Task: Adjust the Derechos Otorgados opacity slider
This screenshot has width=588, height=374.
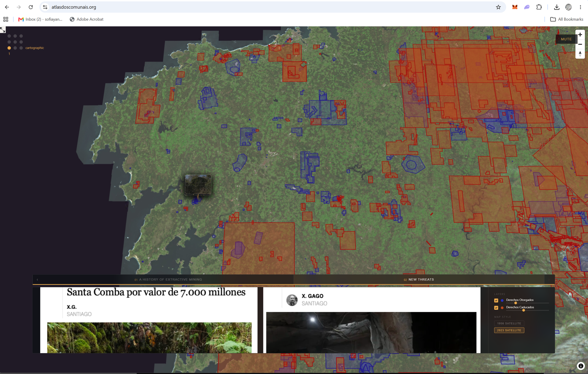Action: point(528,303)
